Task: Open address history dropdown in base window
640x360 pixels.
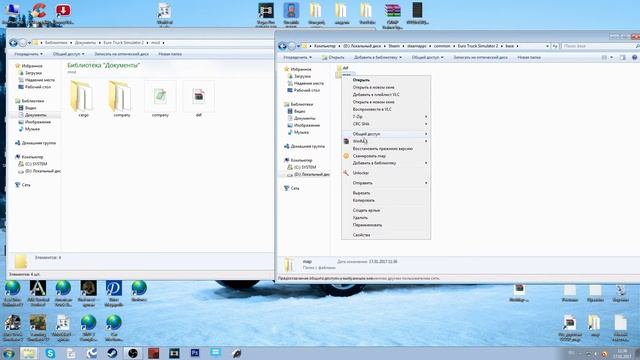Action: 547,46
